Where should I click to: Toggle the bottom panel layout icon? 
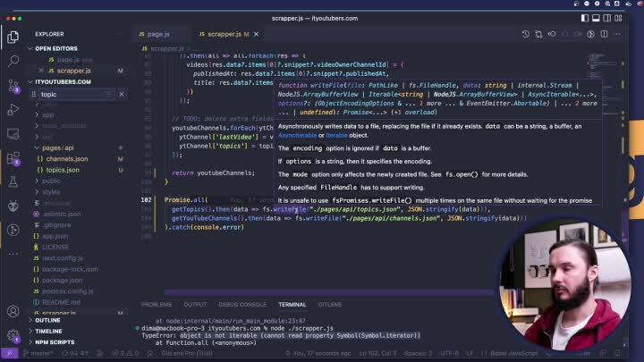pyautogui.click(x=596, y=18)
